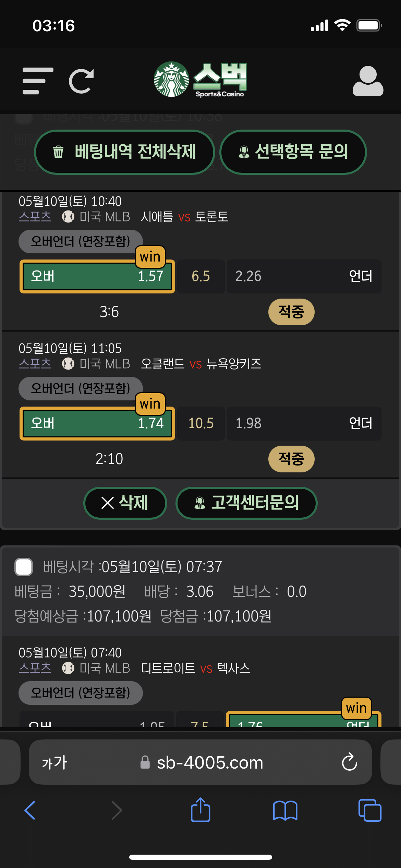401x868 pixels.
Task: Tap 가가 text size menu
Action: [x=54, y=762]
